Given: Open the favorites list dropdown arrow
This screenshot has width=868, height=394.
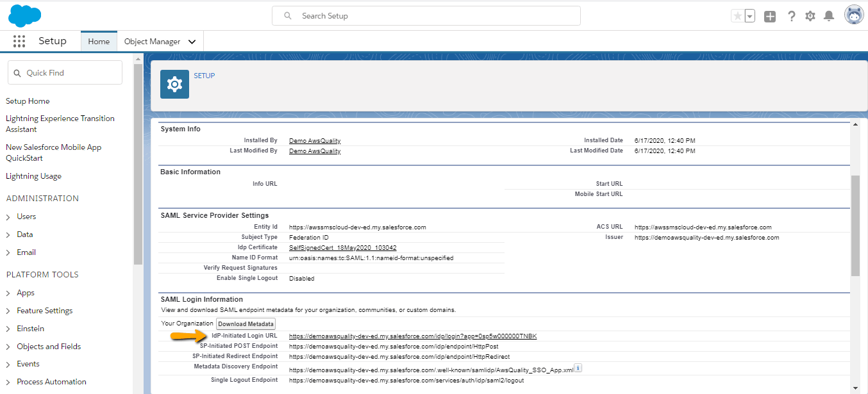Looking at the screenshot, I should (750, 17).
